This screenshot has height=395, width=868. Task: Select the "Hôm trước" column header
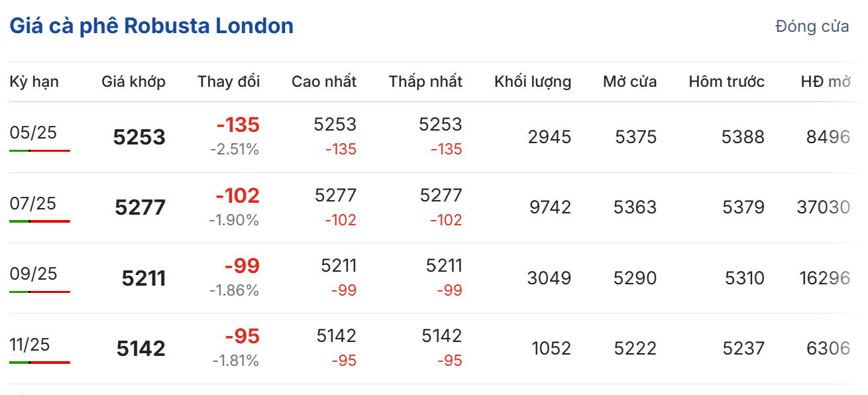(726, 82)
